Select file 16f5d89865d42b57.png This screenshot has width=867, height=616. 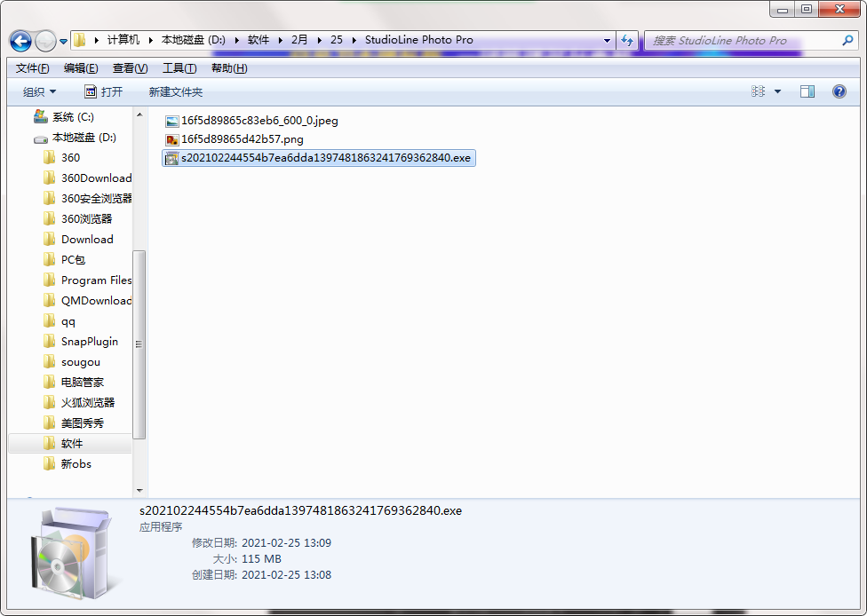[235, 139]
